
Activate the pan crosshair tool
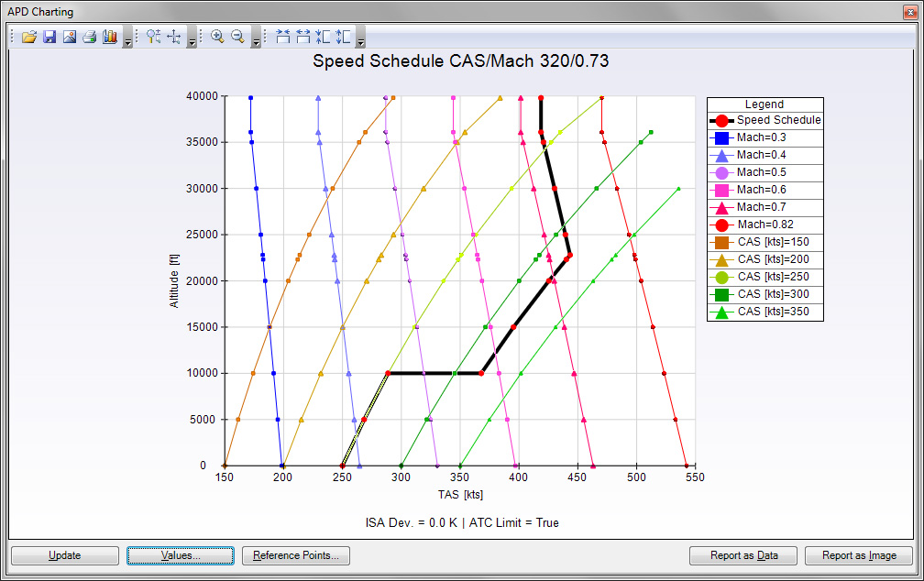pyautogui.click(x=174, y=38)
